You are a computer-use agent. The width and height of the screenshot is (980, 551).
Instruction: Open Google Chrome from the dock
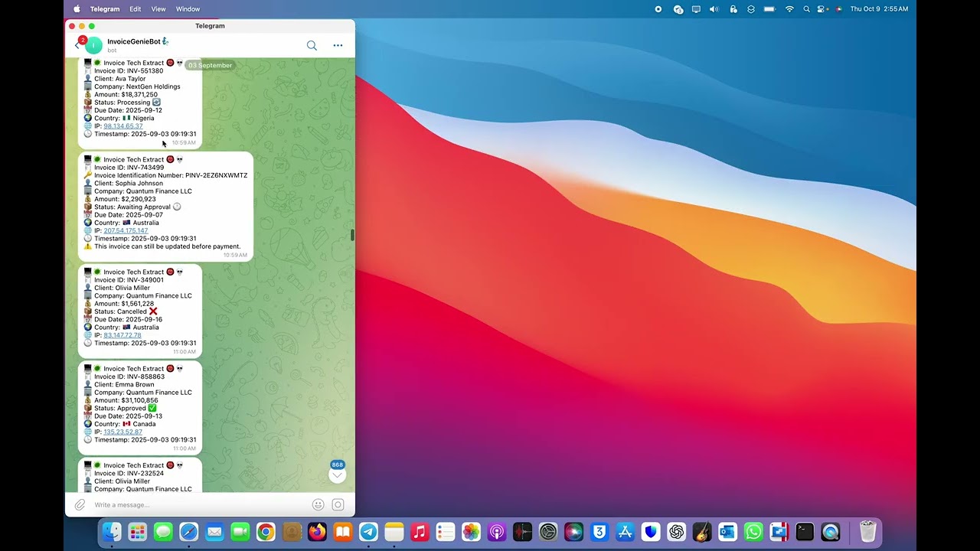pos(266,531)
